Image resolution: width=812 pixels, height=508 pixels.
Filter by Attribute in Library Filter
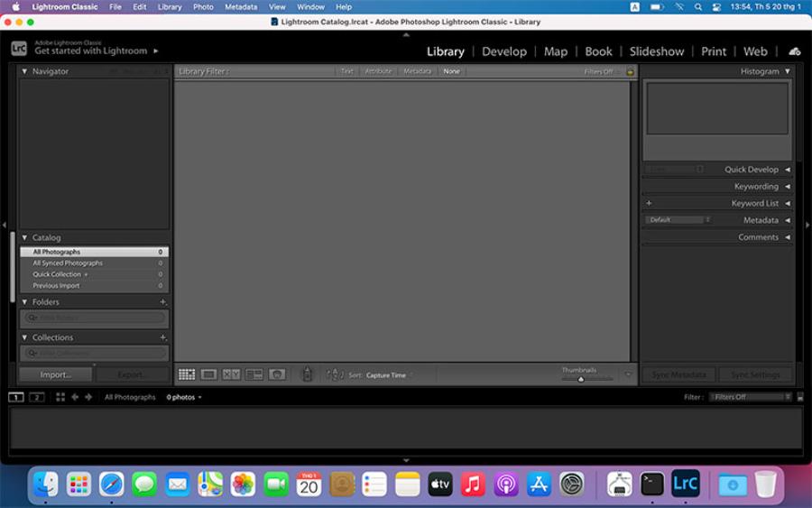tap(378, 71)
